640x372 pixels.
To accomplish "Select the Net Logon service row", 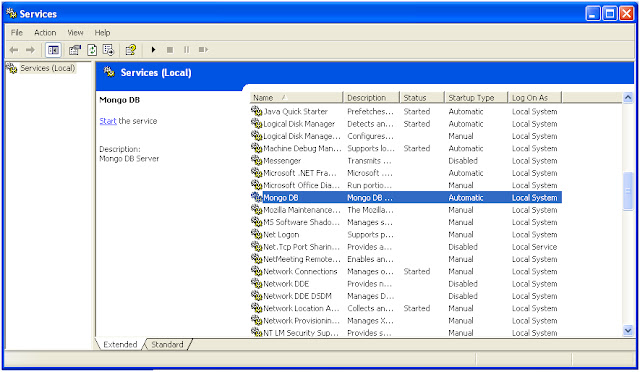I will tap(406, 235).
